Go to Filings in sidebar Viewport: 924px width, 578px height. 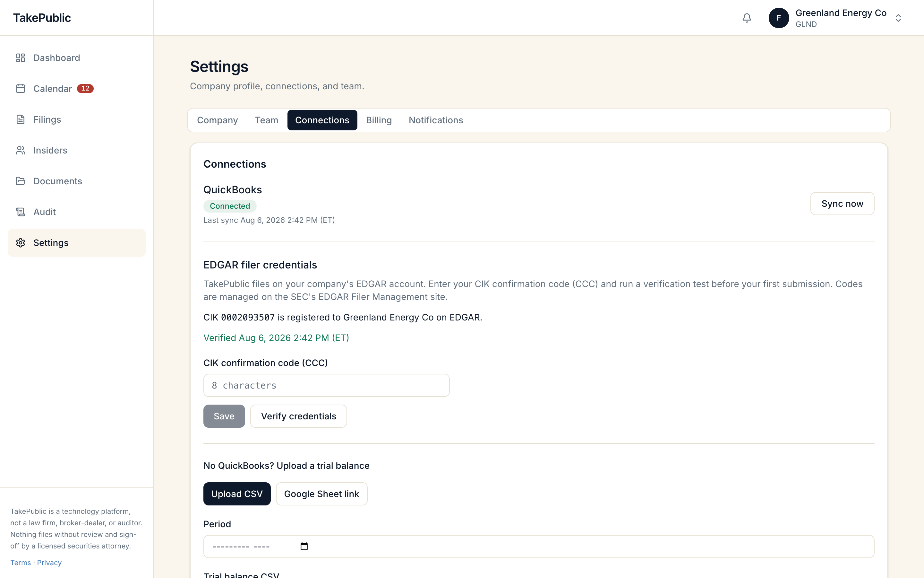coord(76,119)
